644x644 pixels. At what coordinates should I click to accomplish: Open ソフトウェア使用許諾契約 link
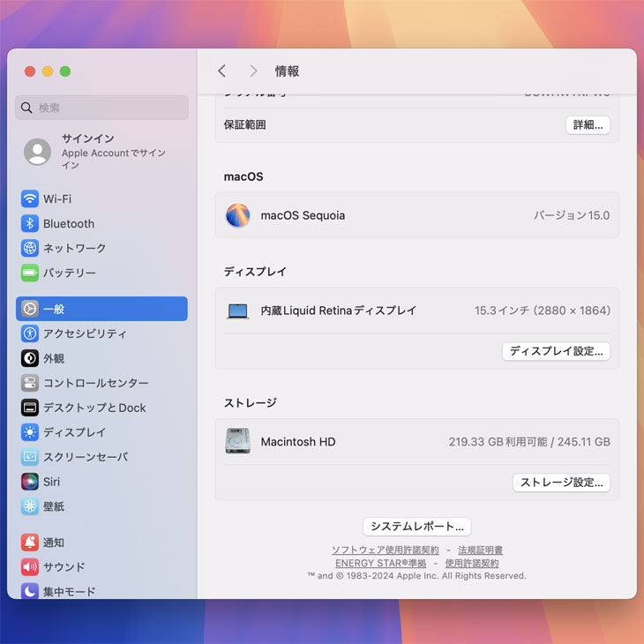tap(385, 550)
